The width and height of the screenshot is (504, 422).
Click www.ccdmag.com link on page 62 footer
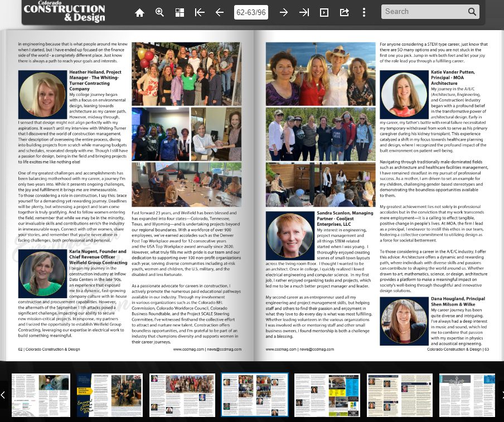(x=188, y=349)
